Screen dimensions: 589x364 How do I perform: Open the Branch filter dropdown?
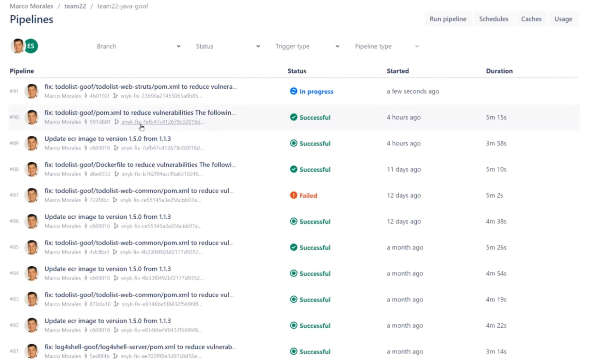[139, 46]
